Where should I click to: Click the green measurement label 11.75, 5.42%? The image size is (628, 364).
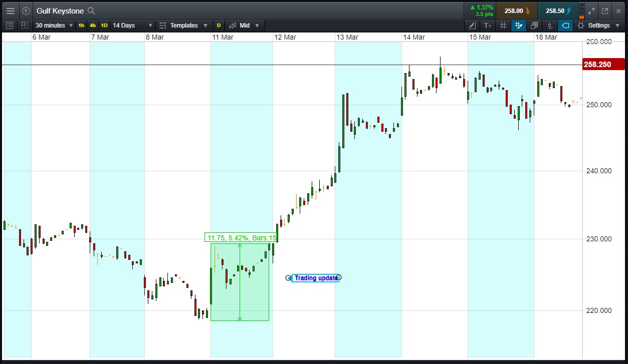tap(241, 238)
